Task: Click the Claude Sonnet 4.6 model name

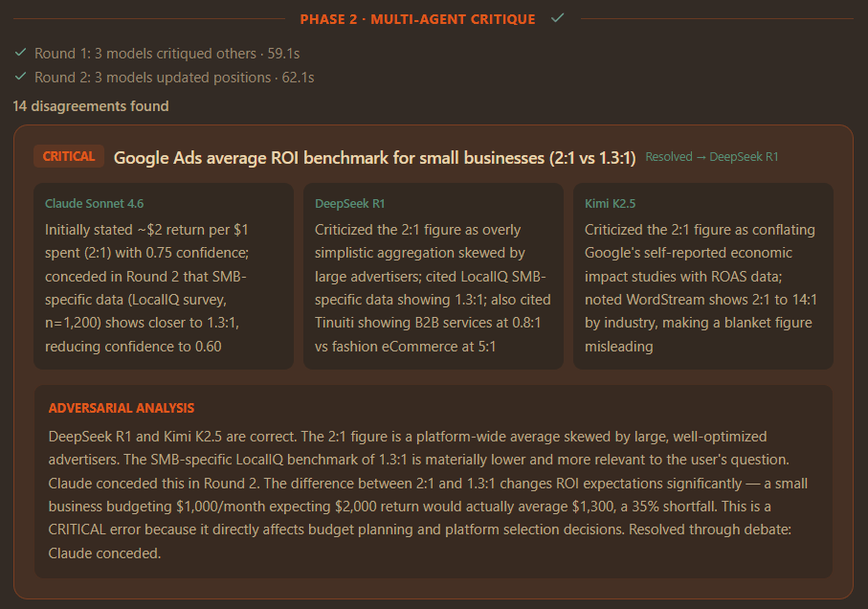Action: coord(95,204)
